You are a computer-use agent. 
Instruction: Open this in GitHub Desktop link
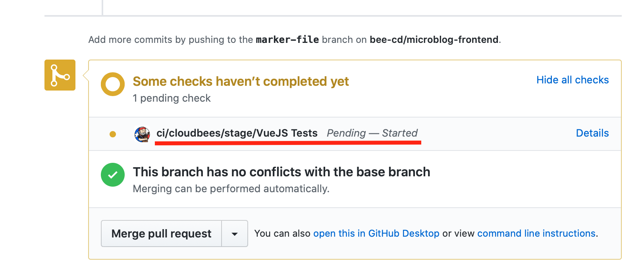(376, 233)
